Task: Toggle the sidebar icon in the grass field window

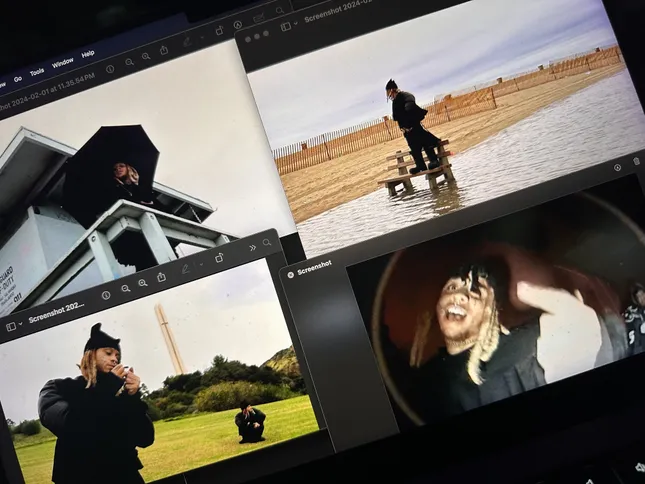Action: [x=11, y=327]
